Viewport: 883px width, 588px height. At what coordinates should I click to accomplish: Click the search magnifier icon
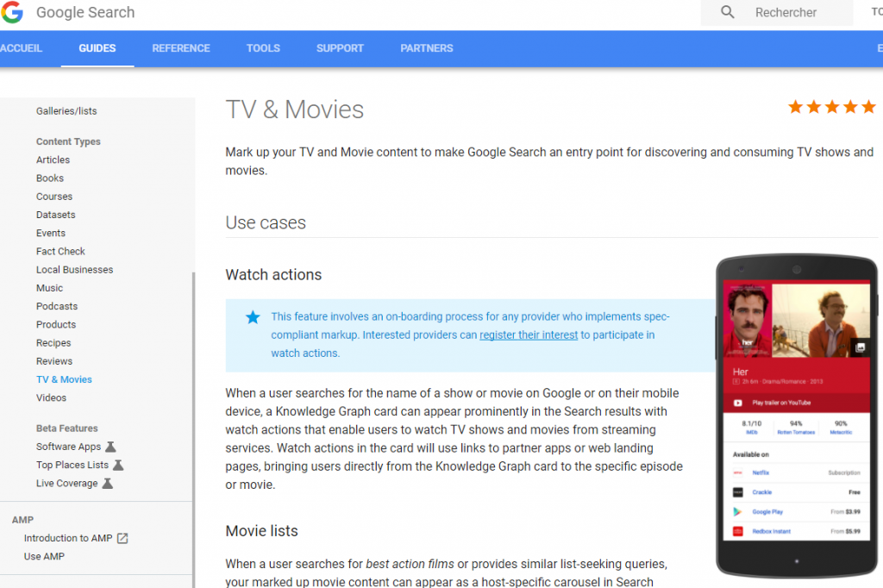point(728,12)
